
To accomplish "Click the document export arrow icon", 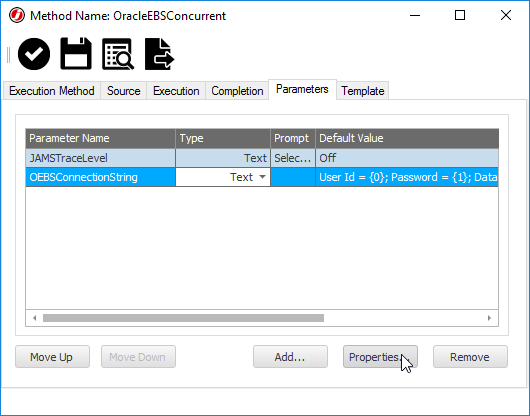I will click(160, 54).
